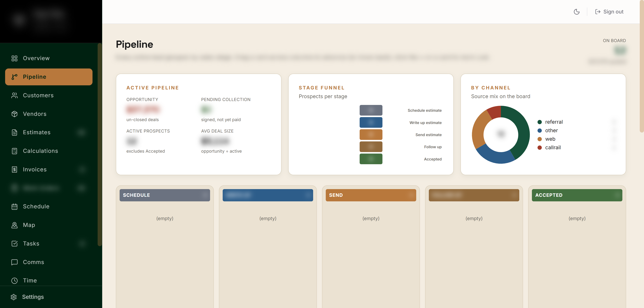Click the SCHEDULE column header
The width and height of the screenshot is (644, 308).
click(165, 195)
